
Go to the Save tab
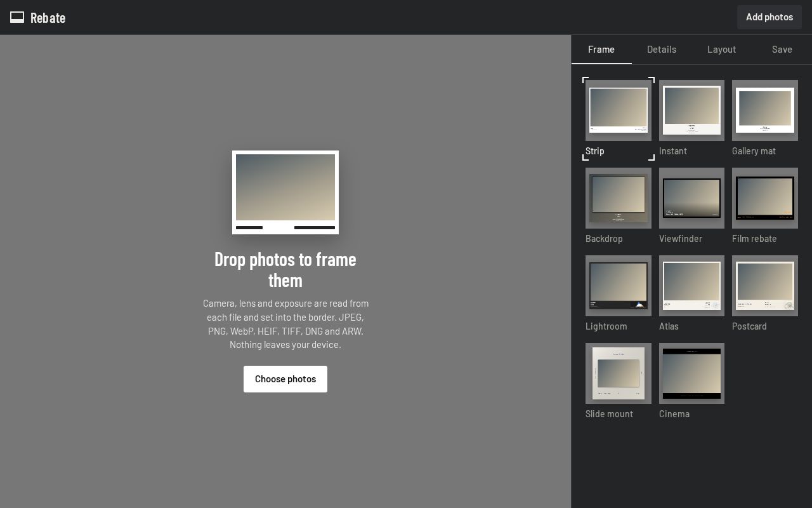tap(782, 50)
